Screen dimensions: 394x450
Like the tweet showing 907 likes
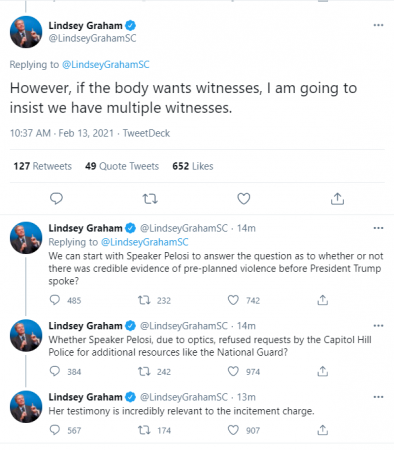(x=233, y=430)
